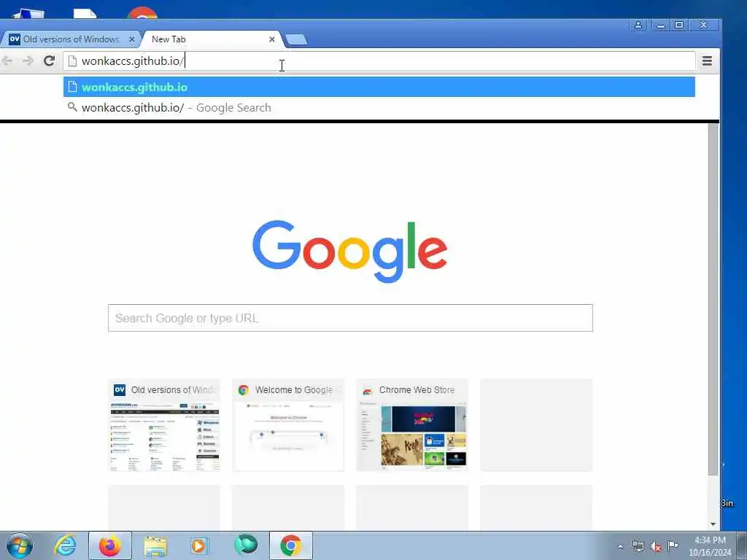Open Welcome to Google thumbnail
Viewport: 747px width, 560px height.
tap(288, 425)
